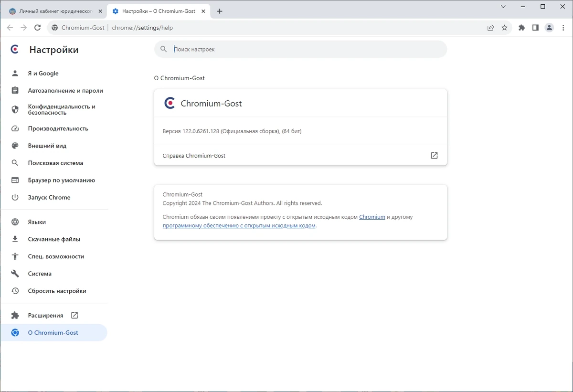This screenshot has width=573, height=392.
Task: Go back with the back arrow
Action: pyautogui.click(x=10, y=28)
